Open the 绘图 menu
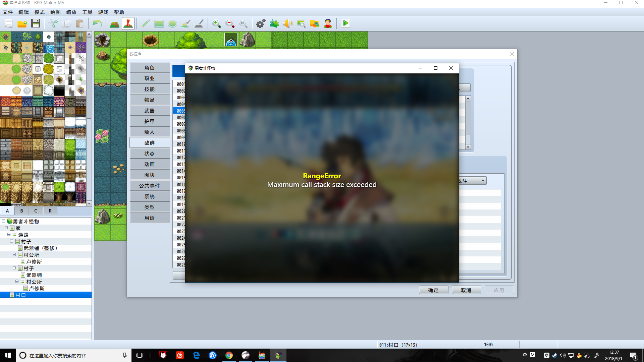The width and height of the screenshot is (644, 362). [55, 12]
